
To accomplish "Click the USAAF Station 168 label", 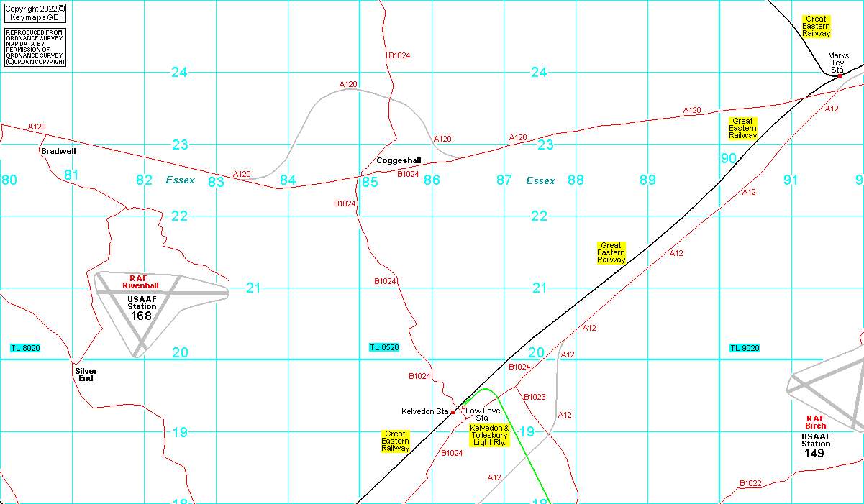I will point(142,307).
